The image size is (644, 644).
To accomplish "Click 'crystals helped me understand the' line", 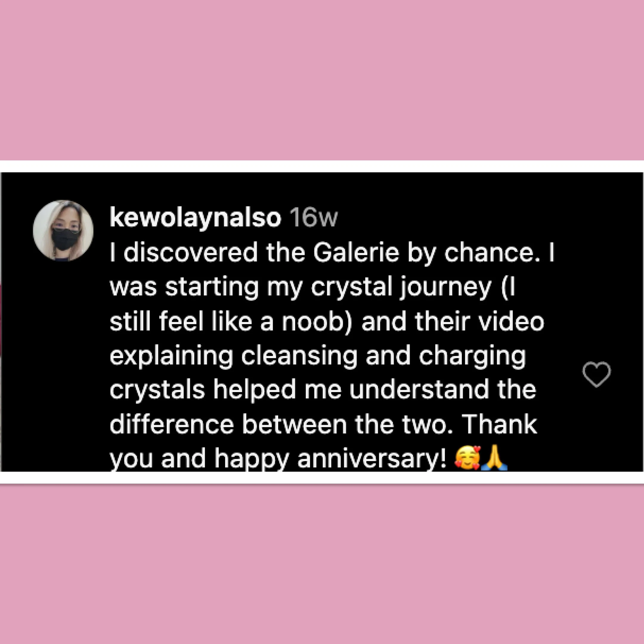I will (x=323, y=390).
